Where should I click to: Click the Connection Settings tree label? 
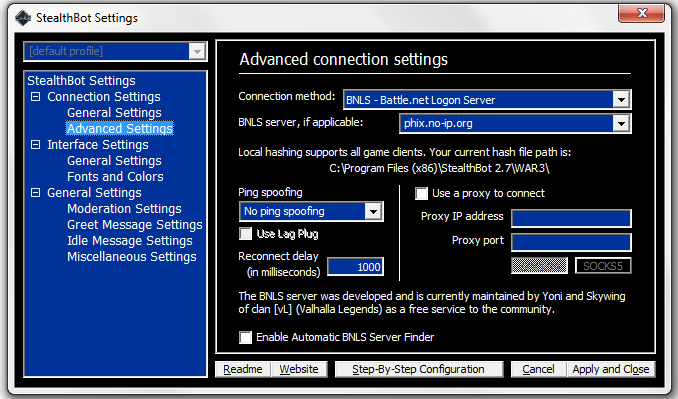(104, 96)
